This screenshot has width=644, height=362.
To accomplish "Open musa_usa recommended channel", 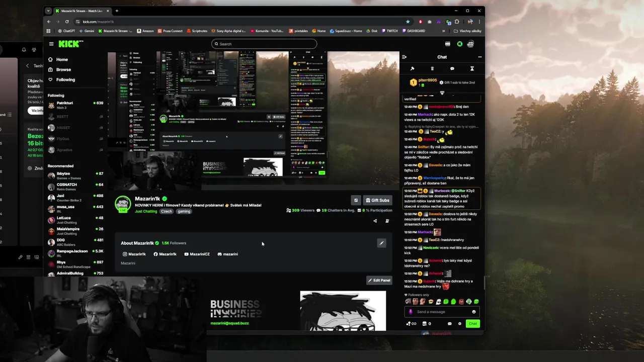I will click(75, 209).
